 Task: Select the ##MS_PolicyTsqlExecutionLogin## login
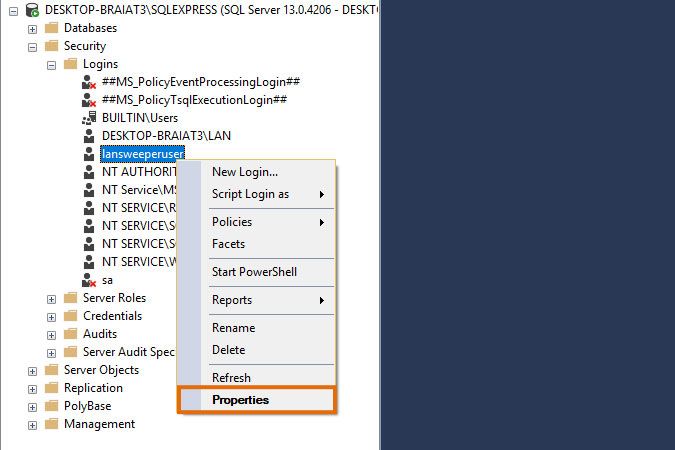194,100
